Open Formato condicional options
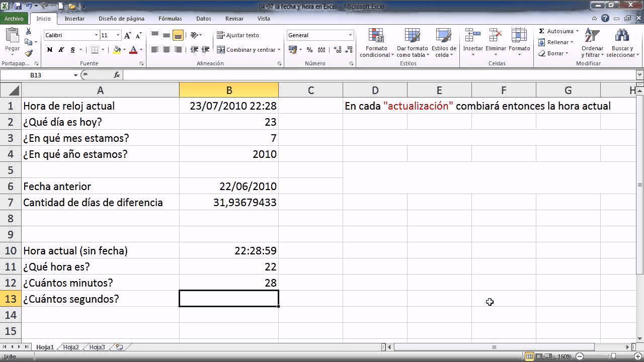644x362 pixels. click(376, 43)
